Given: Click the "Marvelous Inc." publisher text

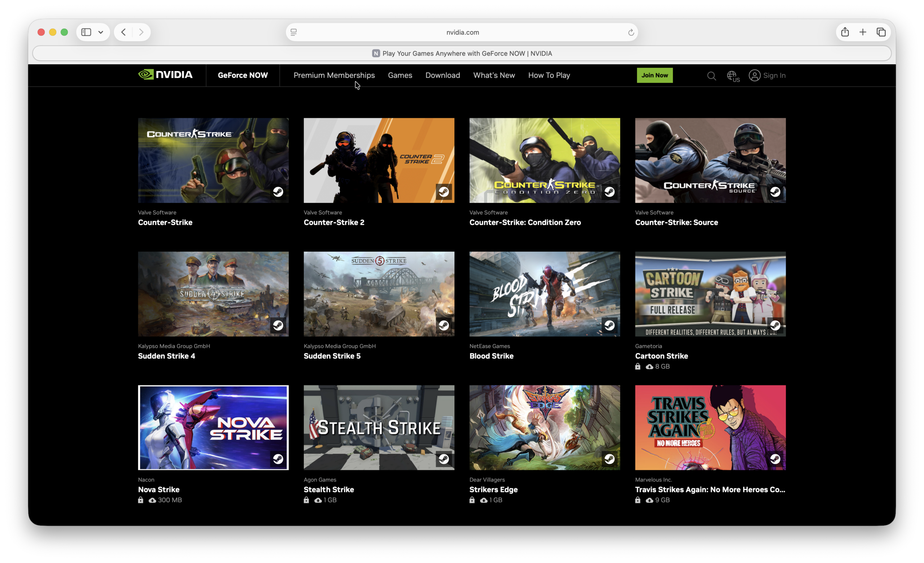Looking at the screenshot, I should coord(653,479).
